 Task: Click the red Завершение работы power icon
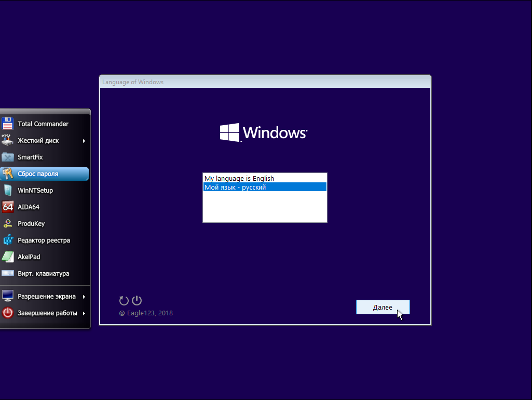[7, 313]
